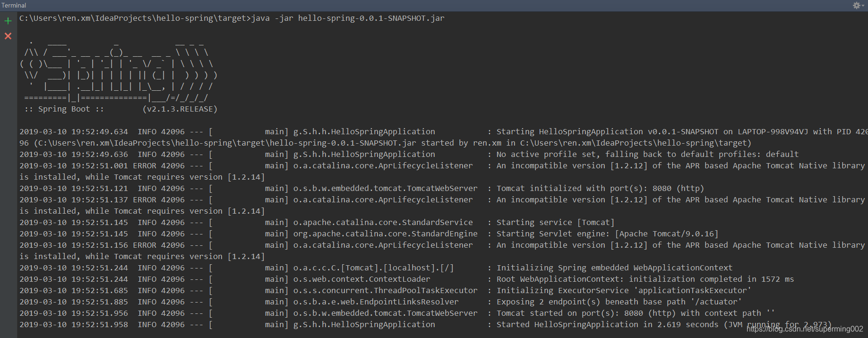Viewport: 868px width, 338px height.
Task: Click the 'Starting service [Tomcat]' message
Action: [555, 223]
